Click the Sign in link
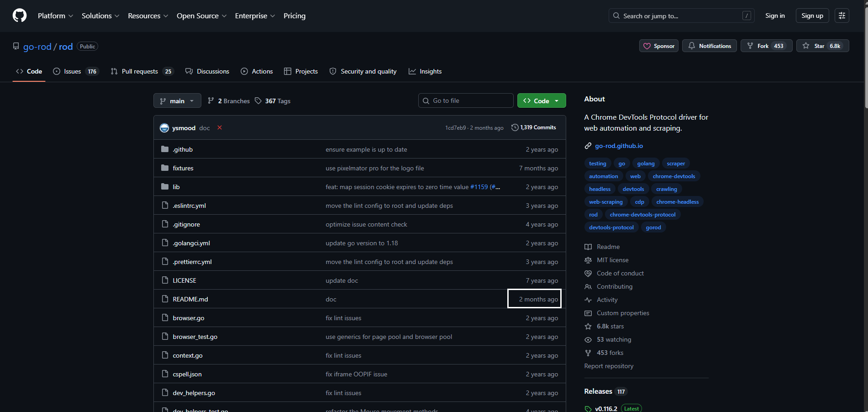This screenshot has height=412, width=868. click(775, 16)
